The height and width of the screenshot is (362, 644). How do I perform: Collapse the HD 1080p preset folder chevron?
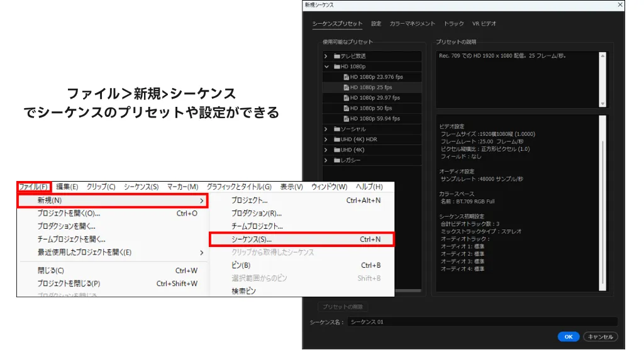[326, 67]
